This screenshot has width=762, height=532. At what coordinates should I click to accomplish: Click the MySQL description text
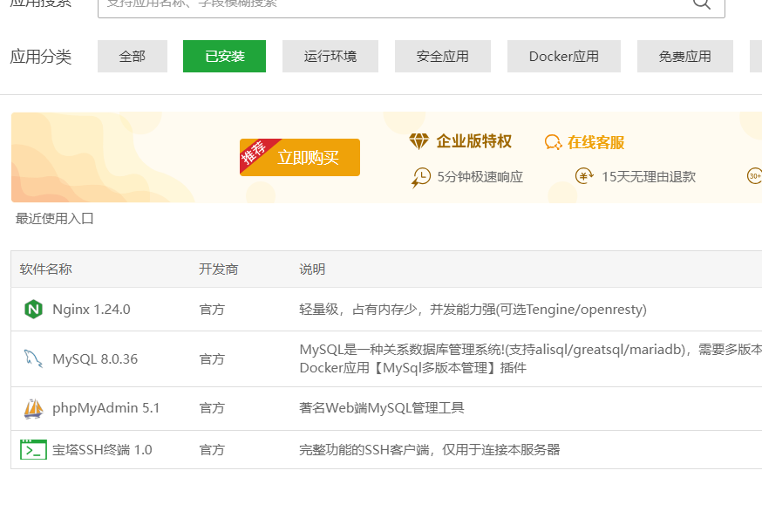(x=530, y=358)
